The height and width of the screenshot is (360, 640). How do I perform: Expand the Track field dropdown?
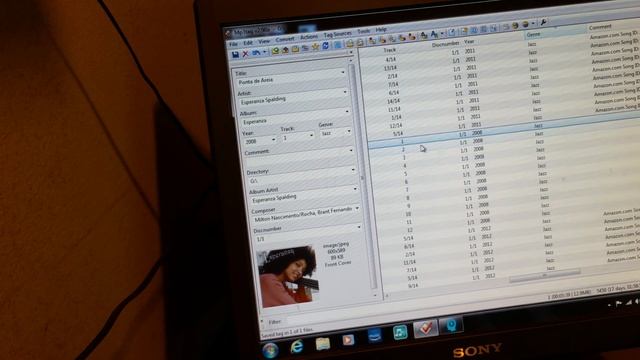pos(311,135)
